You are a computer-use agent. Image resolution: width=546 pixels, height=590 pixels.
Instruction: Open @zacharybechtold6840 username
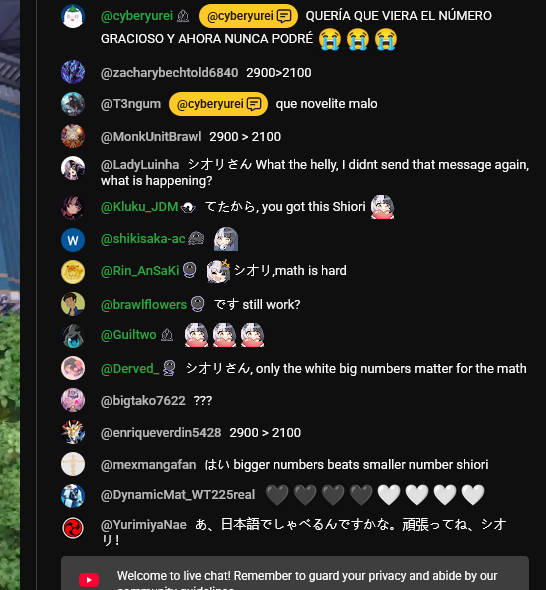pyautogui.click(x=169, y=73)
